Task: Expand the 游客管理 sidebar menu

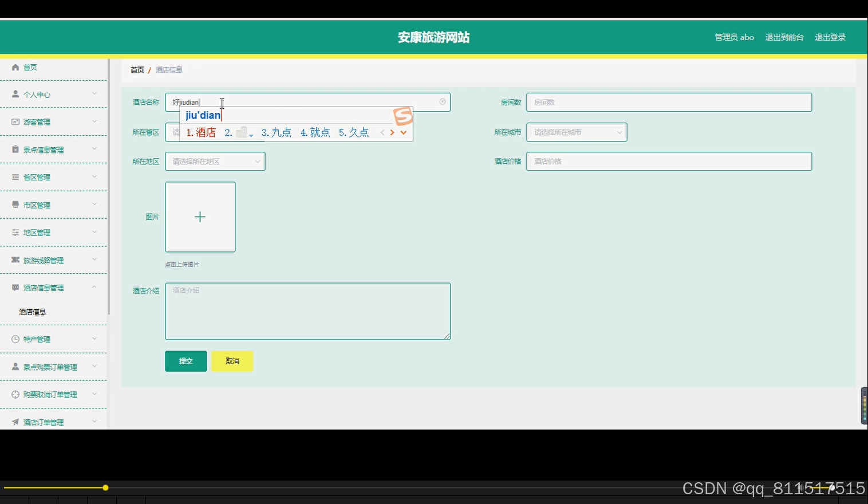Action: (94, 121)
